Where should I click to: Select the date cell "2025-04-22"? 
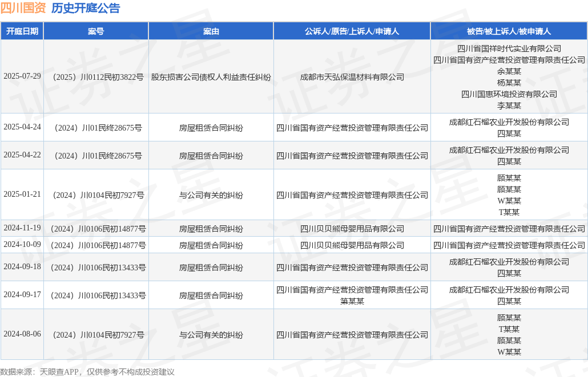[22, 155]
